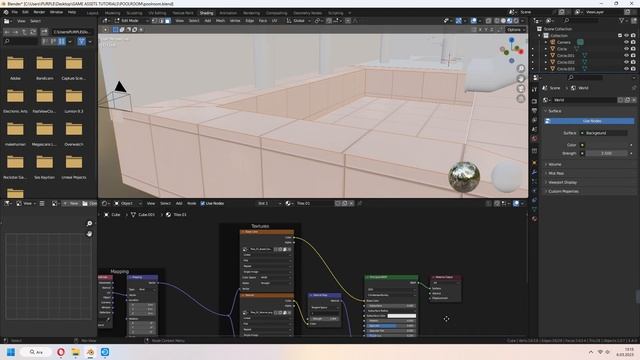This screenshot has height=360, width=640.
Task: Open the Object Data properties tab icon
Action: tap(534, 209)
